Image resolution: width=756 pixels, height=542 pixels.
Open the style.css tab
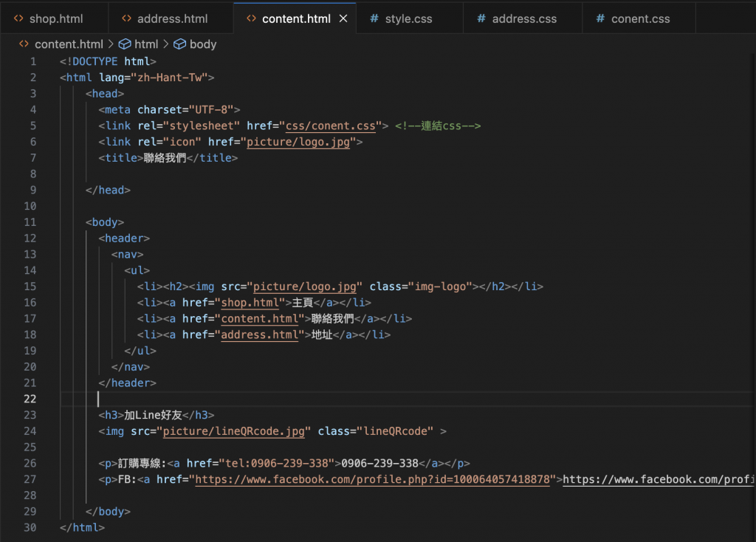click(x=408, y=18)
